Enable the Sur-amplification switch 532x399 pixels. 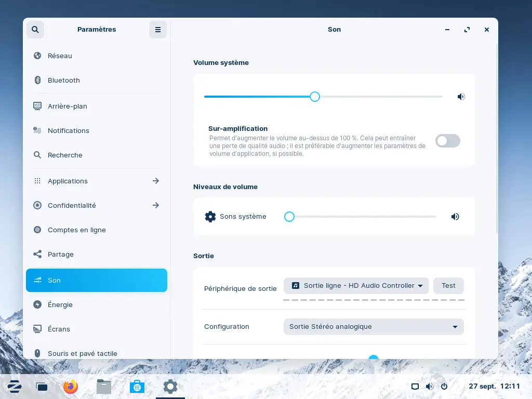(x=447, y=141)
